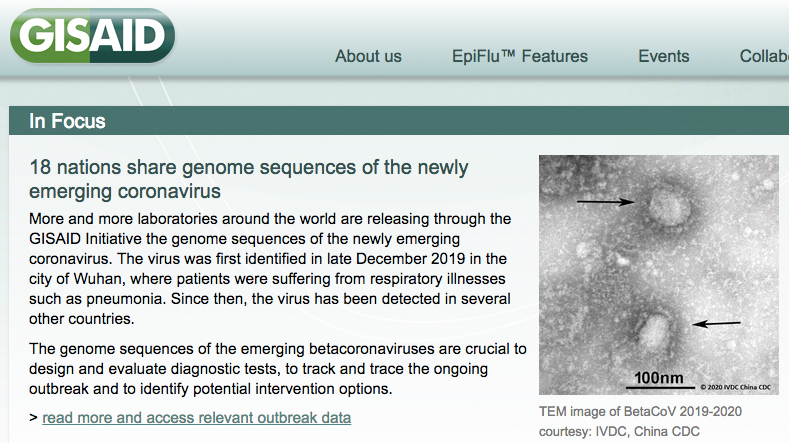
Task: Open the "18 nations share genome sequences" headline
Action: pyautogui.click(x=249, y=178)
